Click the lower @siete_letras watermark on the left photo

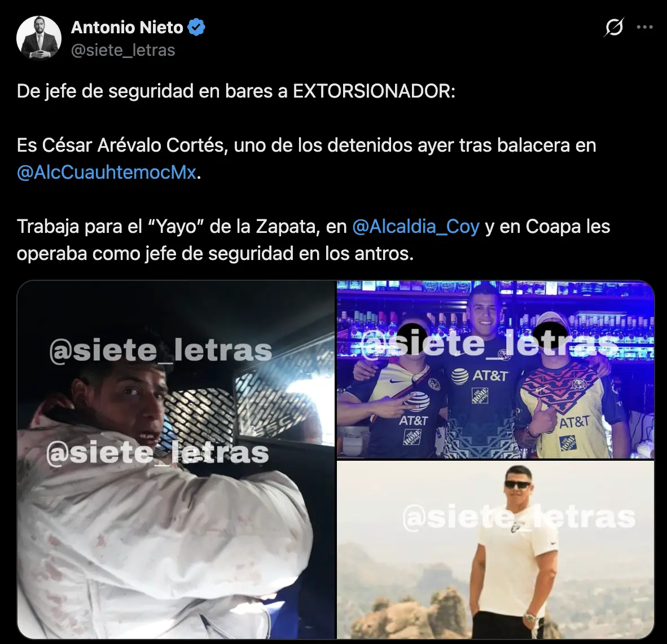click(157, 453)
